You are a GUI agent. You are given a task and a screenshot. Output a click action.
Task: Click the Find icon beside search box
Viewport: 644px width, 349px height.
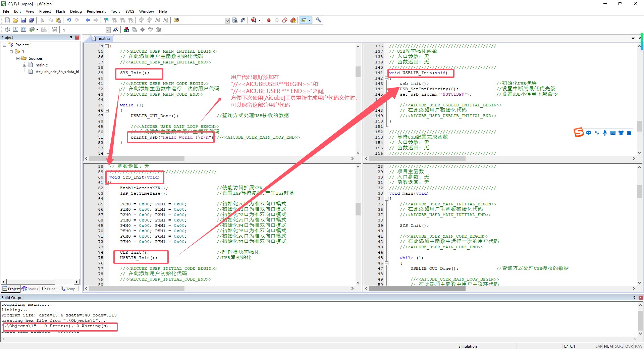235,20
